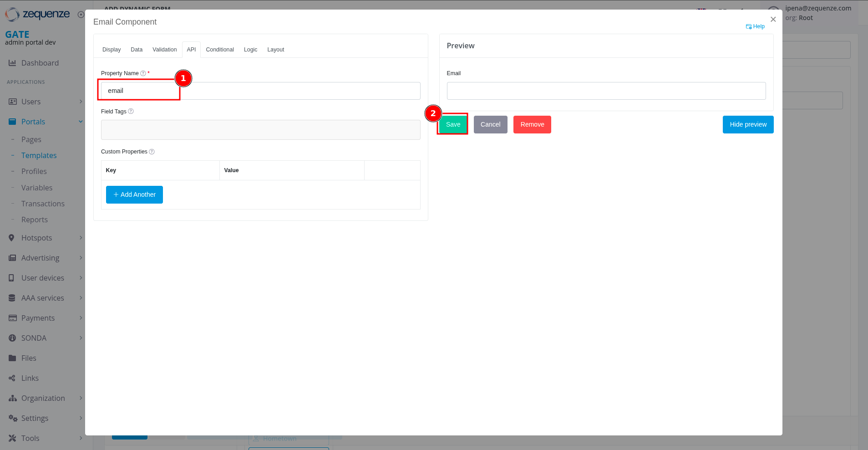Click the Hotspots location pin icon
The image size is (868, 450).
(12, 238)
